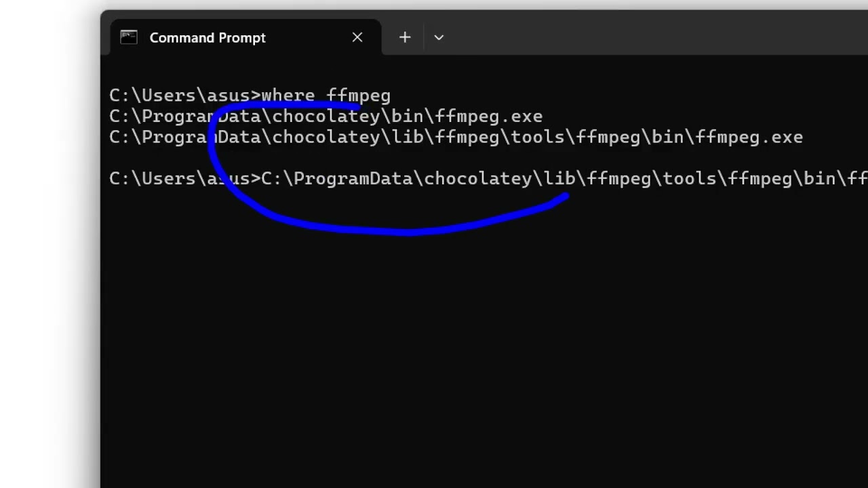This screenshot has height=488, width=868.
Task: Close the Command Prompt tab
Action: pos(357,38)
